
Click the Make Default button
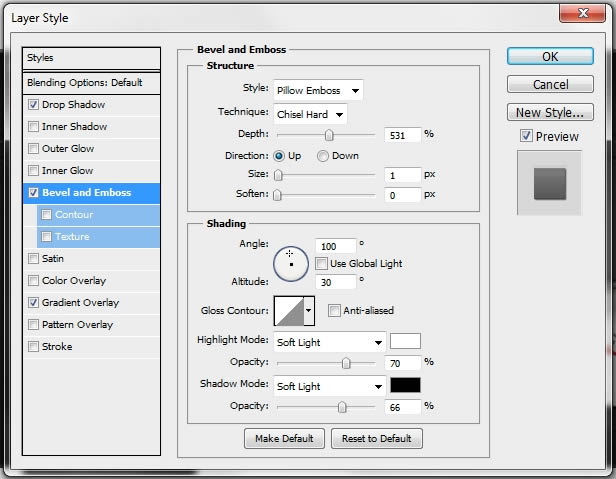[x=284, y=439]
